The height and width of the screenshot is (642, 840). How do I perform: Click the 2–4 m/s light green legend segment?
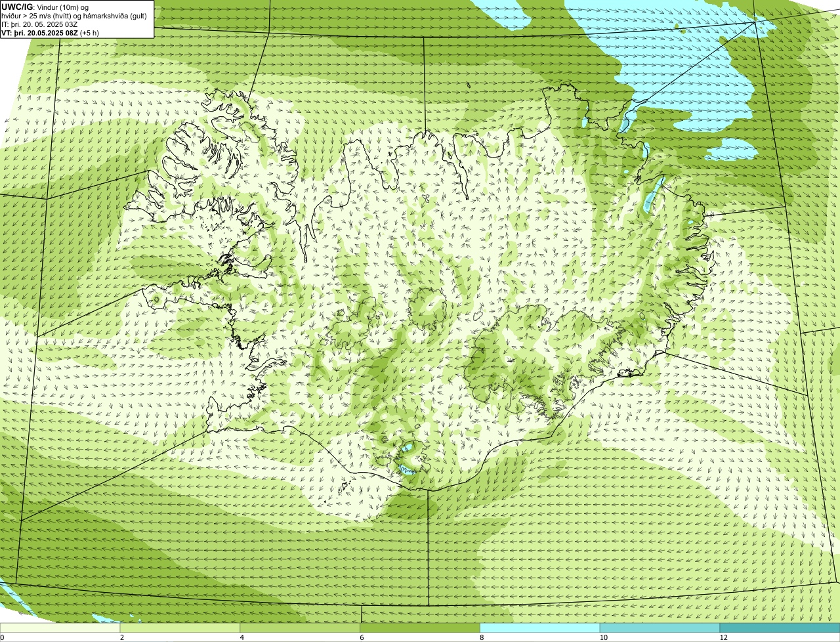[180, 628]
